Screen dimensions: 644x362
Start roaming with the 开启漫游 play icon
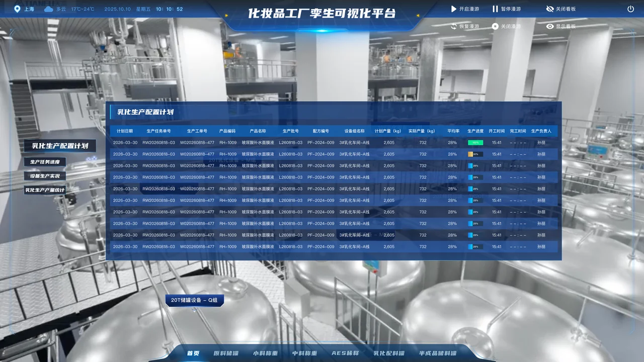tap(453, 9)
